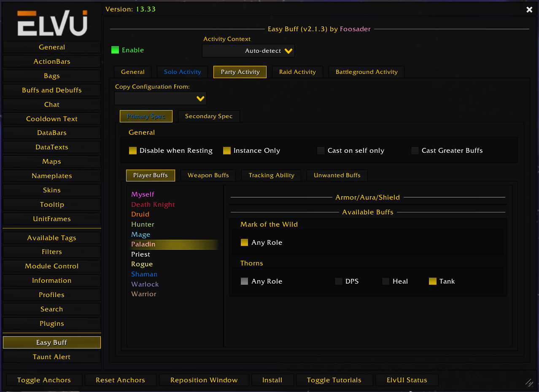Open Maps settings
Viewport: 539px width, 392px height.
tap(52, 162)
